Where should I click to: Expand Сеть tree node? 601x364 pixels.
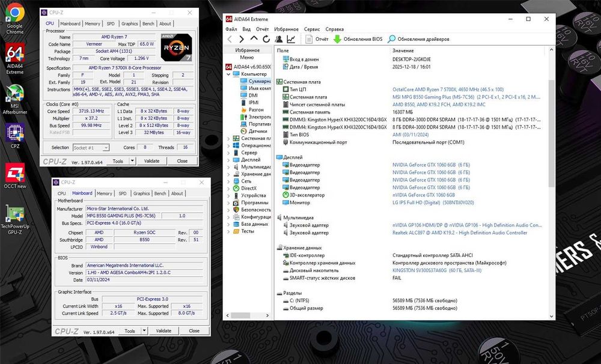[x=228, y=181]
